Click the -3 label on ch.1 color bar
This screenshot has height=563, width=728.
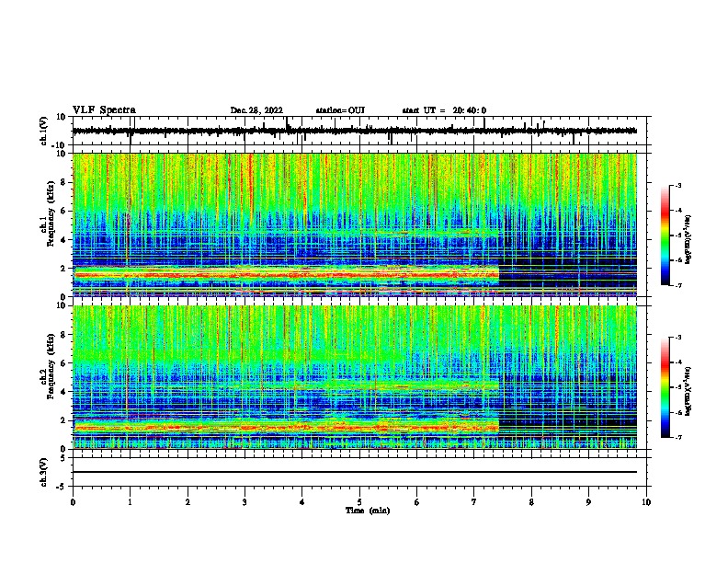677,185
